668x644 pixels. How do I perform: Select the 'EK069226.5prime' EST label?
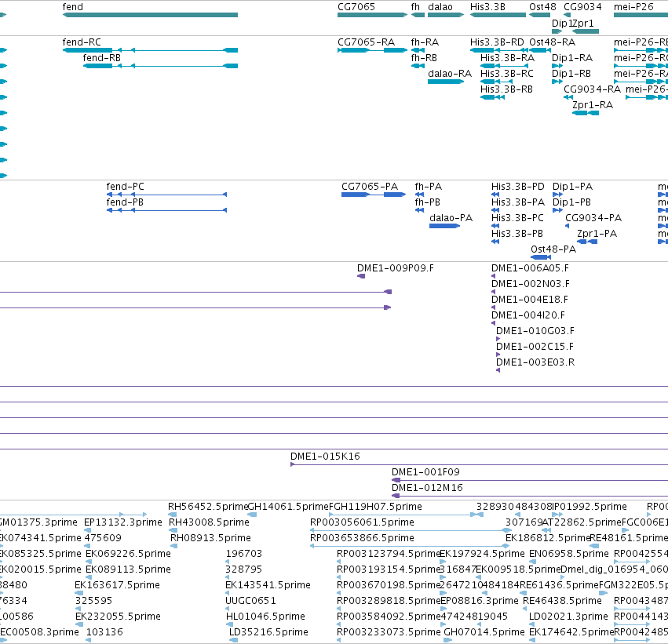[x=128, y=555]
